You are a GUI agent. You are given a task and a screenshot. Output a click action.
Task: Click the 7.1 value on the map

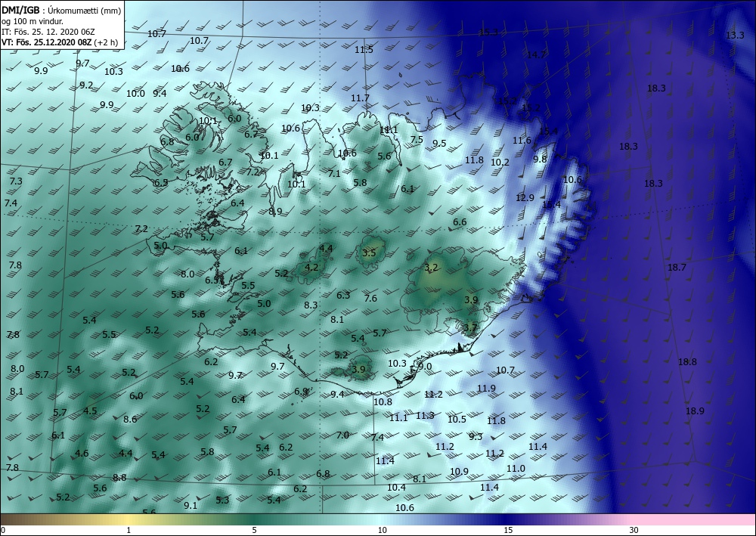[x=334, y=174]
